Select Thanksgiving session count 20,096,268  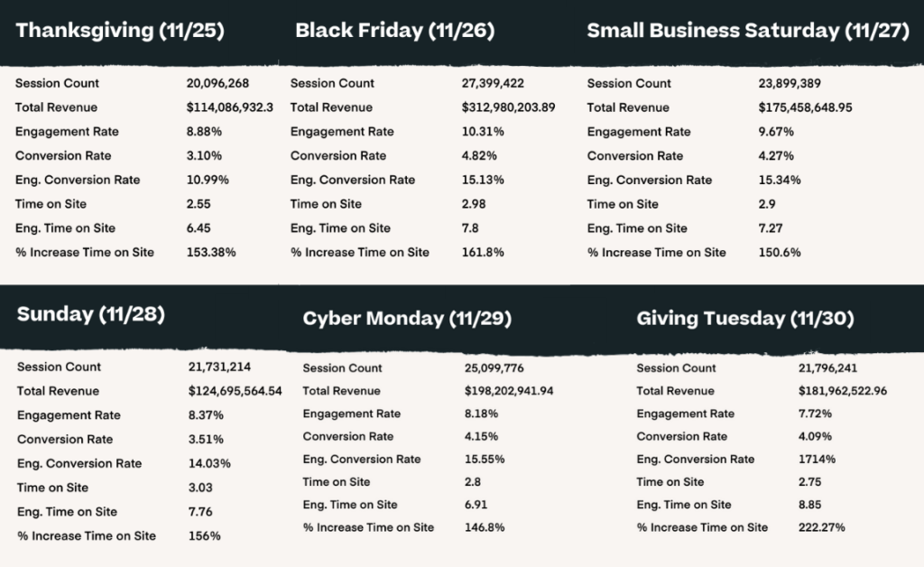click(x=218, y=83)
